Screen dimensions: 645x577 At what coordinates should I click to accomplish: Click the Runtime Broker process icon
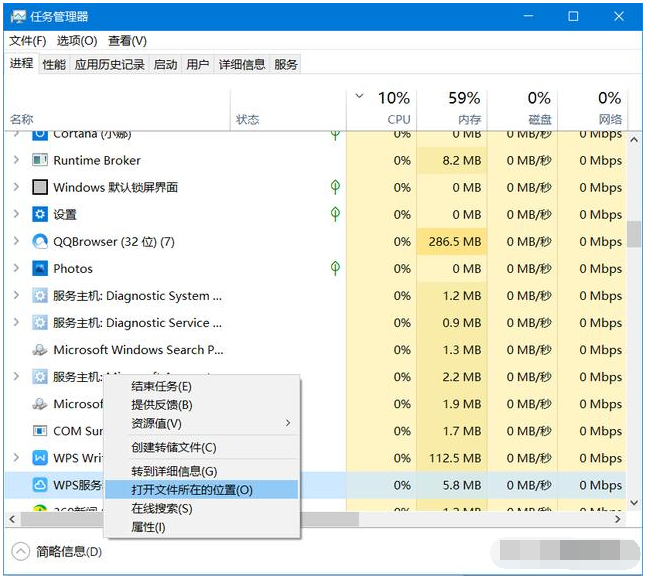point(40,160)
